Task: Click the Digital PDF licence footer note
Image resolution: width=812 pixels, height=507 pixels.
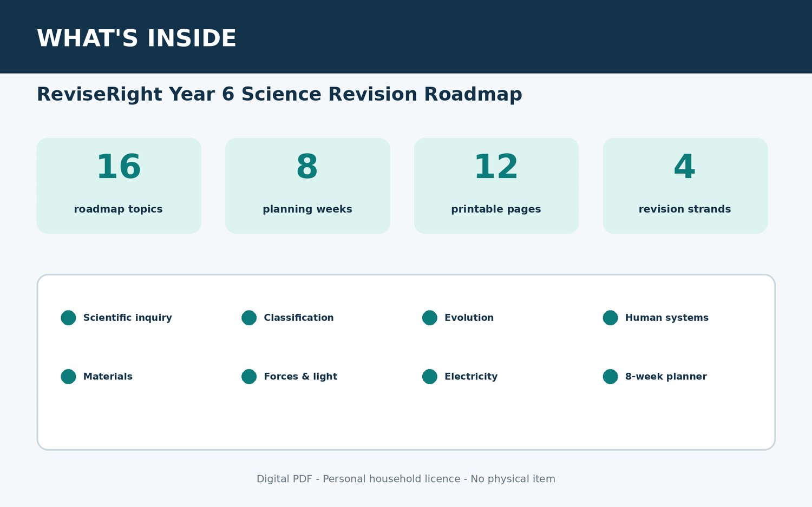Action: pos(406,479)
